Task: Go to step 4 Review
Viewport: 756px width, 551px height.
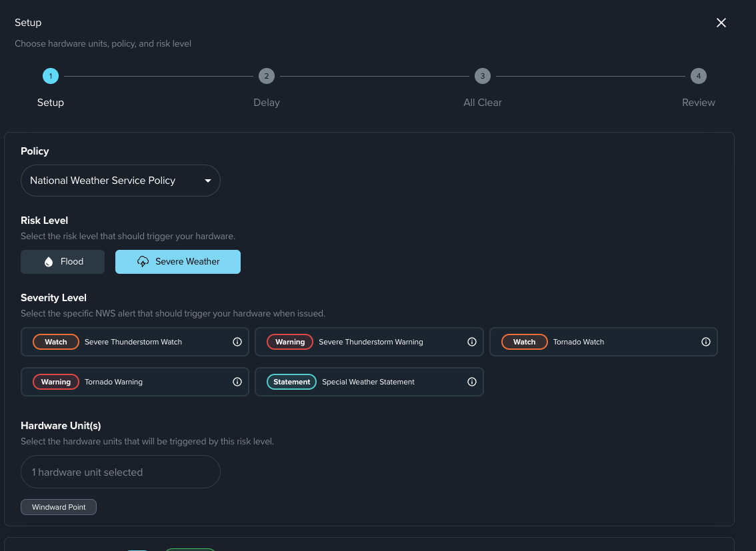Action: click(699, 76)
